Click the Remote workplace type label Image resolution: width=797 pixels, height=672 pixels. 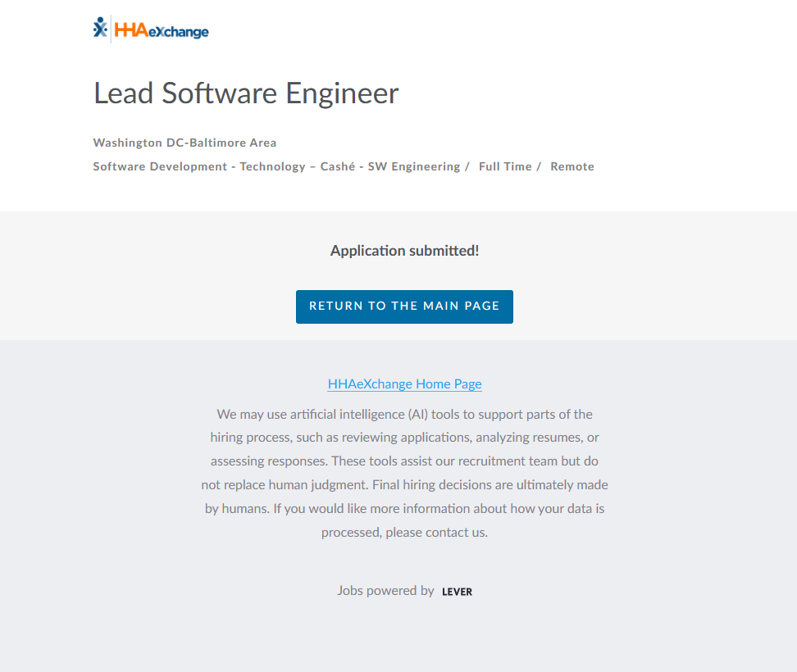(x=572, y=166)
